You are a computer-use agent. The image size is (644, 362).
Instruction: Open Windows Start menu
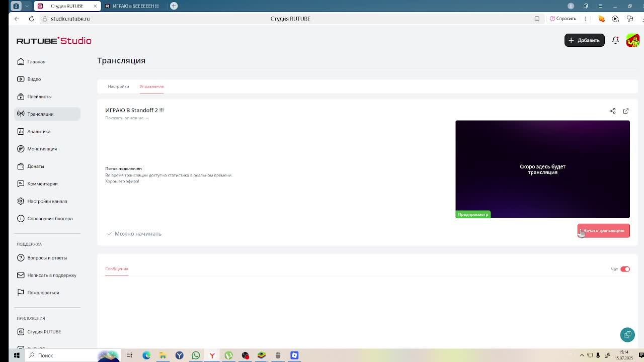[x=17, y=355]
